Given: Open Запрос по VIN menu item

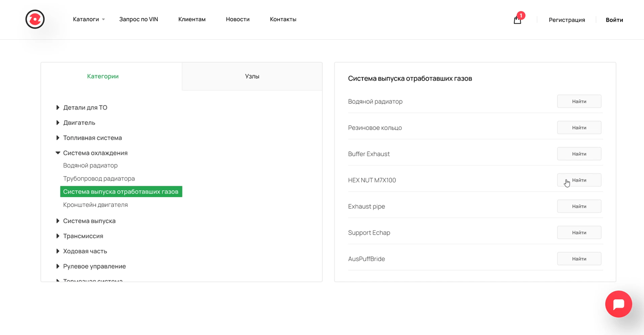Looking at the screenshot, I should [x=138, y=19].
